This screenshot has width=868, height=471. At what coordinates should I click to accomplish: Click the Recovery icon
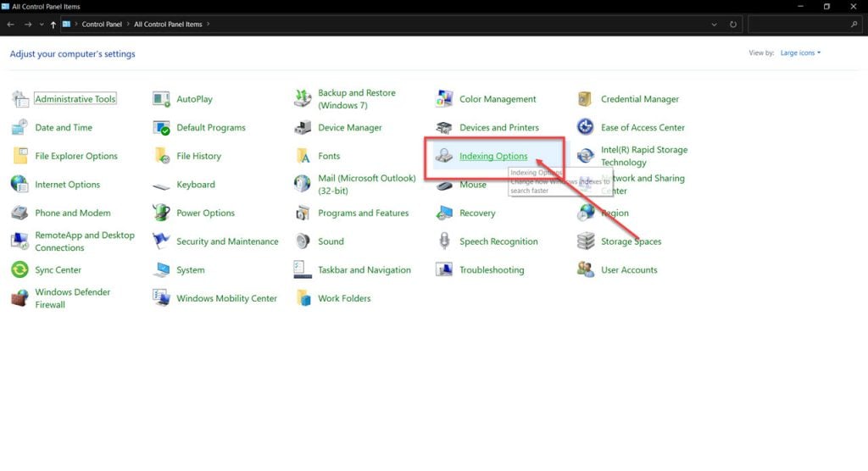[x=444, y=213]
